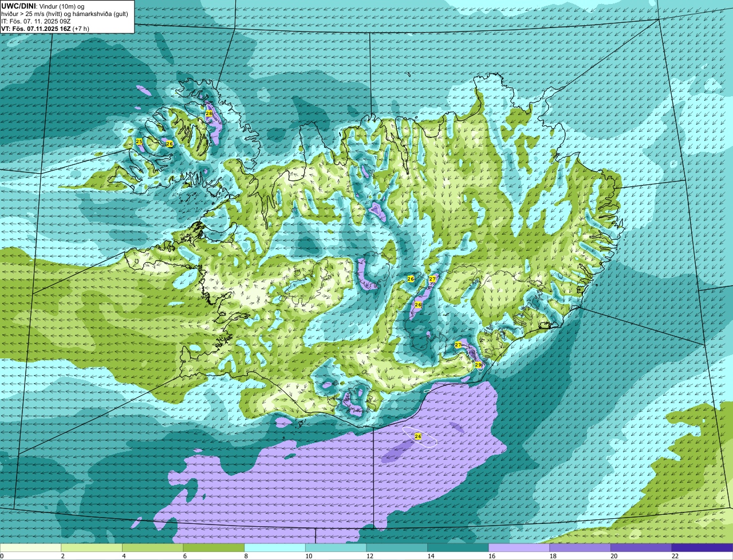Click the 26 marker inside the white ocean contour

pyautogui.click(x=418, y=436)
